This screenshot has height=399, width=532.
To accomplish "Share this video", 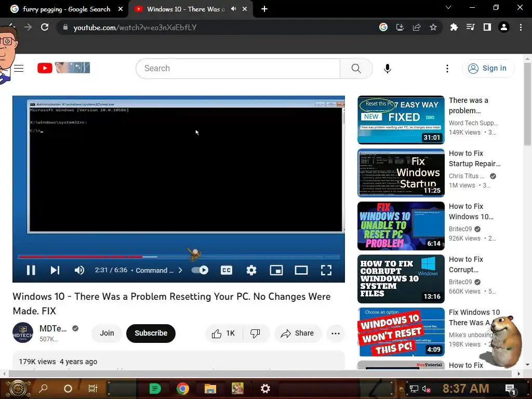I will click(x=297, y=334).
